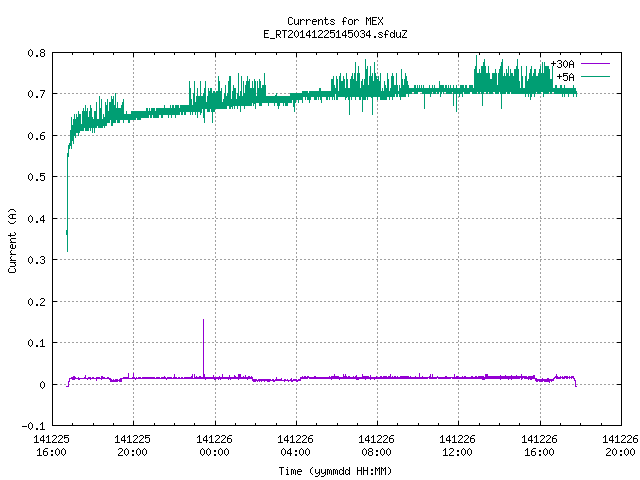This screenshot has height=480, width=640.
Task: Click the tall purple +30A spike peak
Action: pos(203,320)
